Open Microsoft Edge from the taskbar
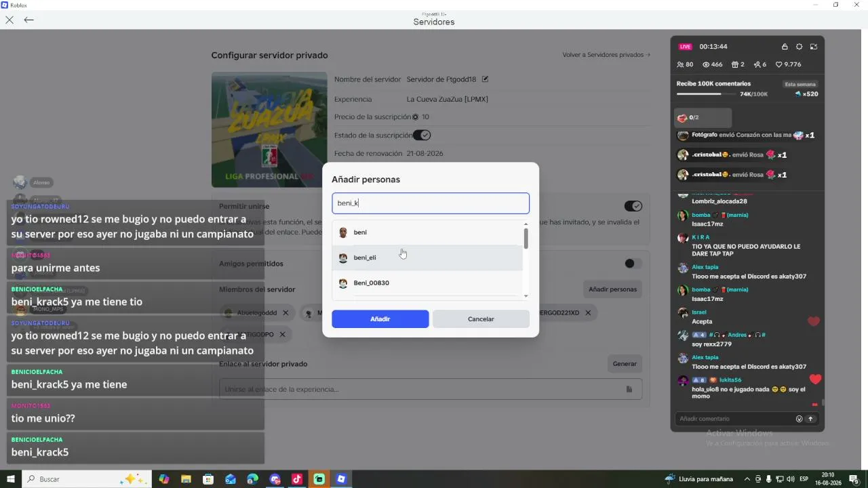Screen dimensions: 868x488 pyautogui.click(x=253, y=479)
